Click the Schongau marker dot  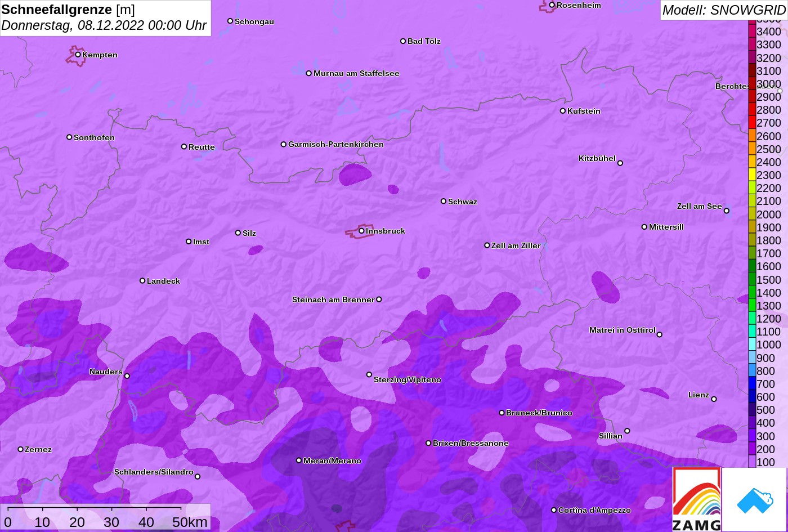(230, 21)
